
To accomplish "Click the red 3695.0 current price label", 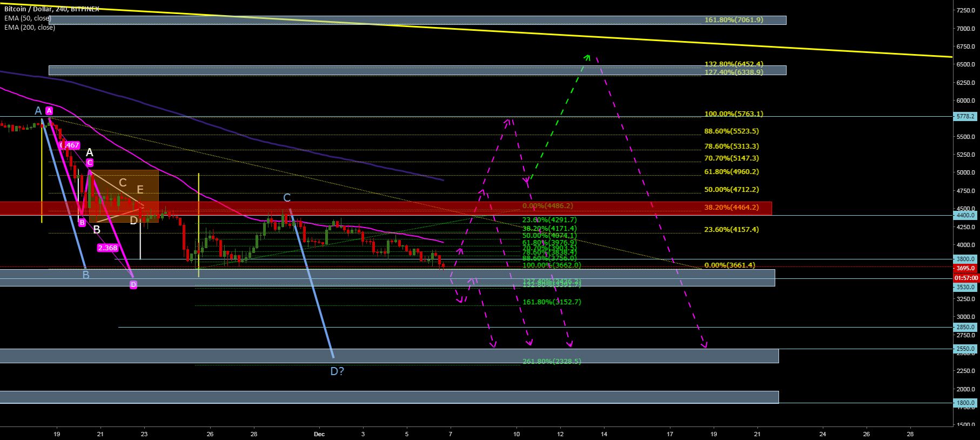I will coord(965,268).
